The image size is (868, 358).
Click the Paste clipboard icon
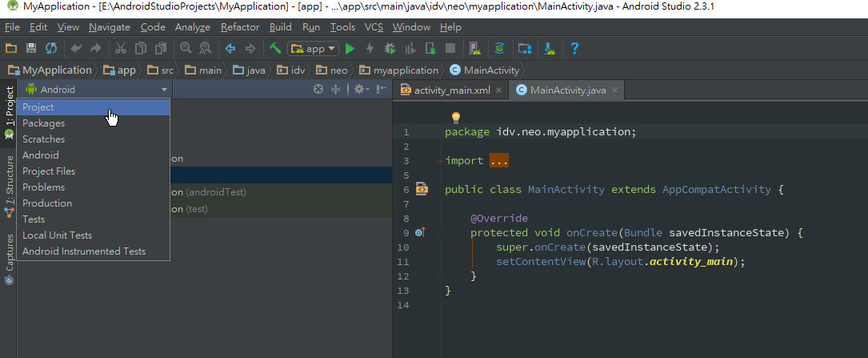tap(161, 49)
